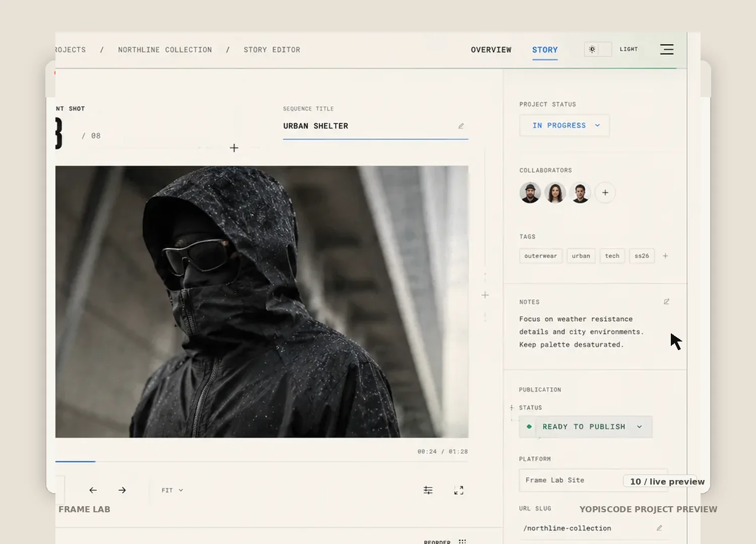Add a new collaborator
Viewport: 756px width, 544px height.
coord(605,192)
